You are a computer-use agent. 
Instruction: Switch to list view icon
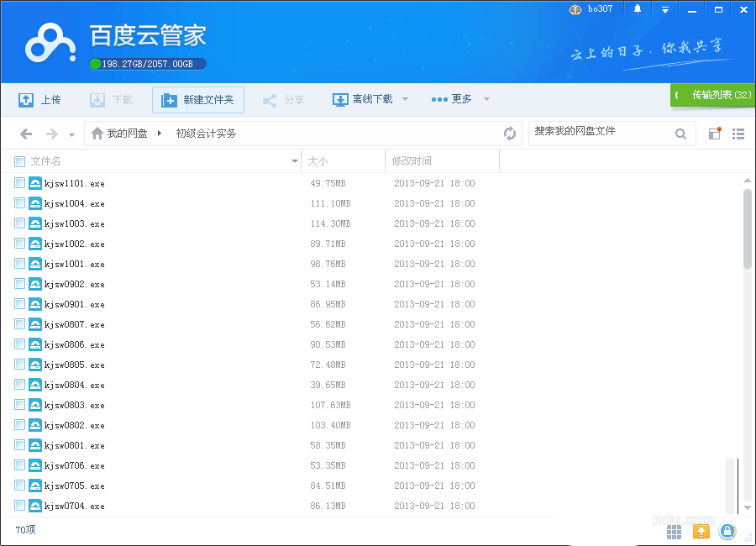point(738,134)
